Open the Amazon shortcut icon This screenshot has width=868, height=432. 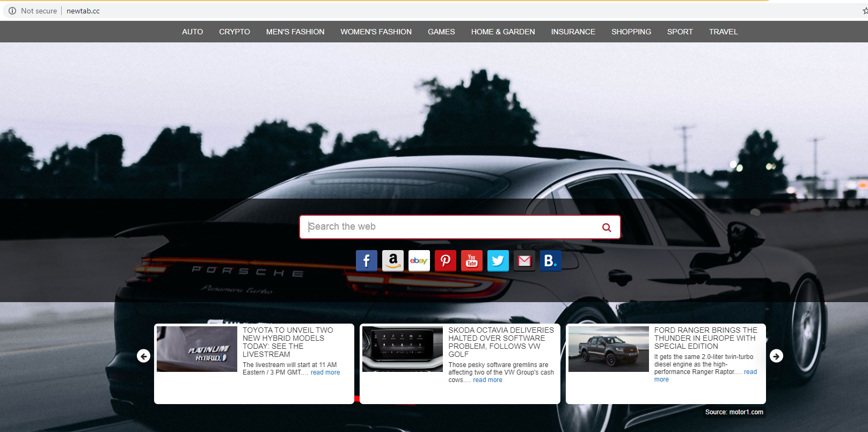(x=393, y=261)
